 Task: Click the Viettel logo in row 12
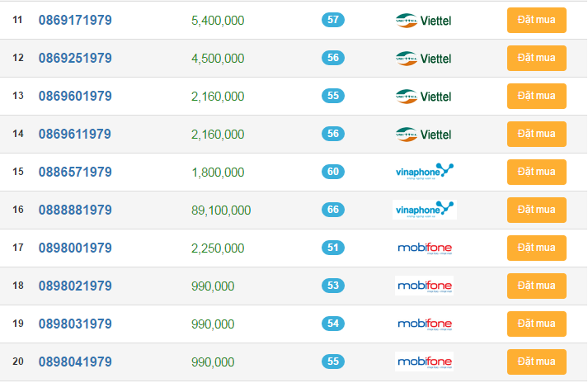point(424,58)
